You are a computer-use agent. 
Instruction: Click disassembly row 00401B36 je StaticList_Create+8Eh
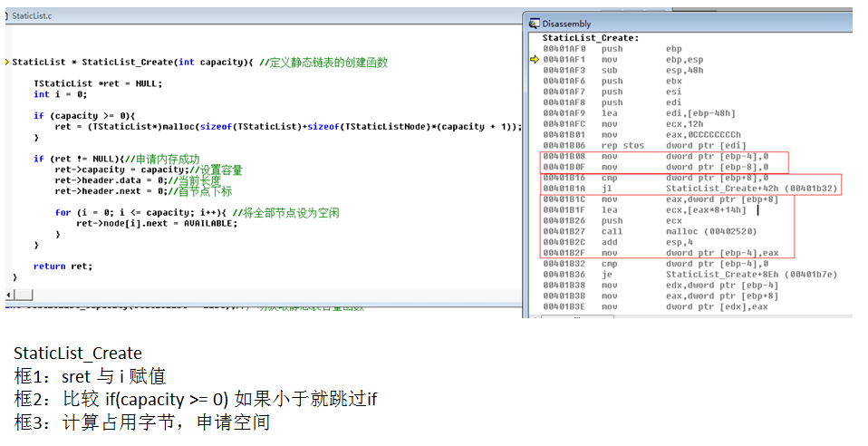690,275
